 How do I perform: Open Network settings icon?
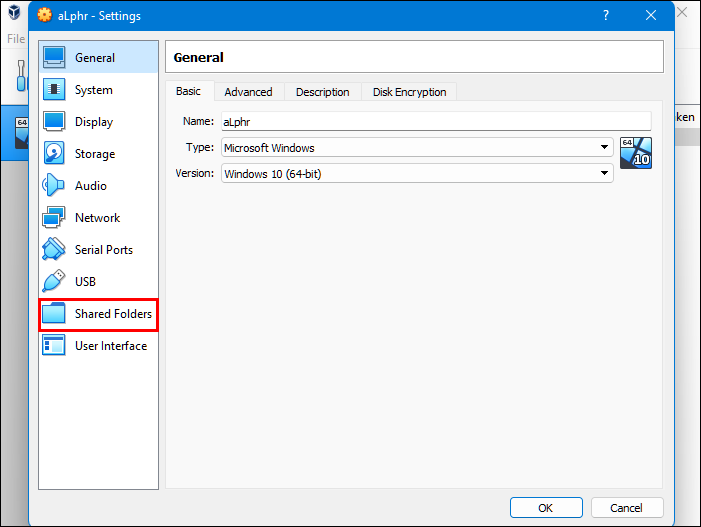[x=54, y=218]
